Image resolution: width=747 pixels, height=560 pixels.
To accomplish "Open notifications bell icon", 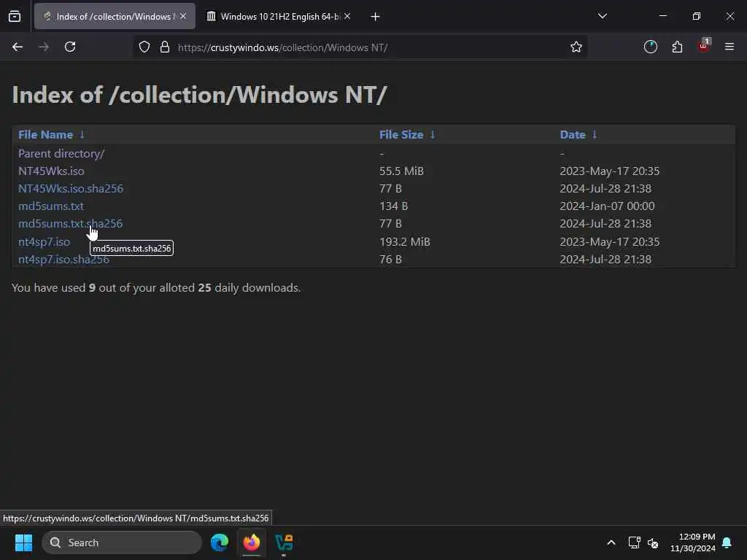I will click(727, 542).
